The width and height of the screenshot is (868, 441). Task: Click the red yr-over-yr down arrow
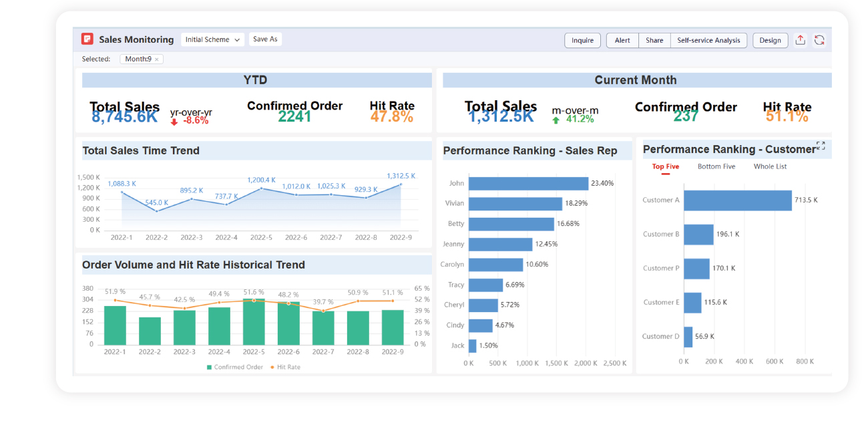pos(174,122)
